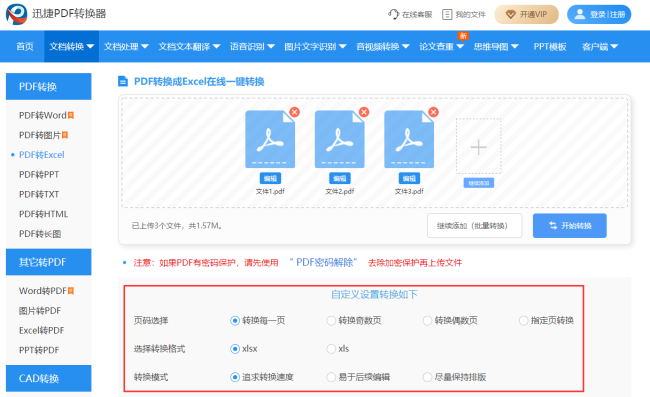Expand the 音视频转换 menu
Viewport: 650px width, 397px height.
pos(383,46)
